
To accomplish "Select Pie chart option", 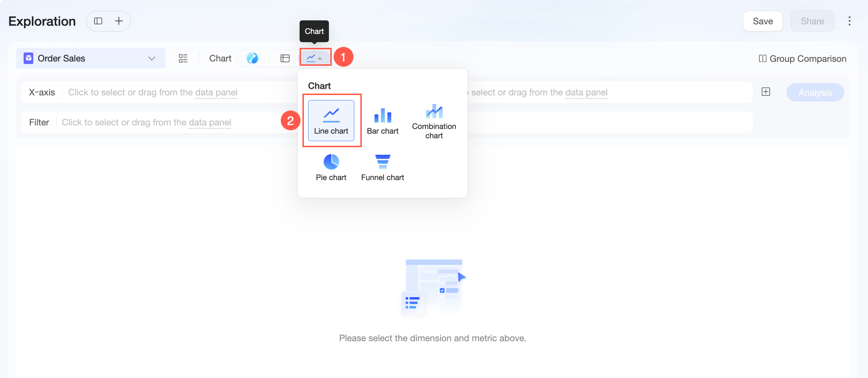I will [x=331, y=168].
